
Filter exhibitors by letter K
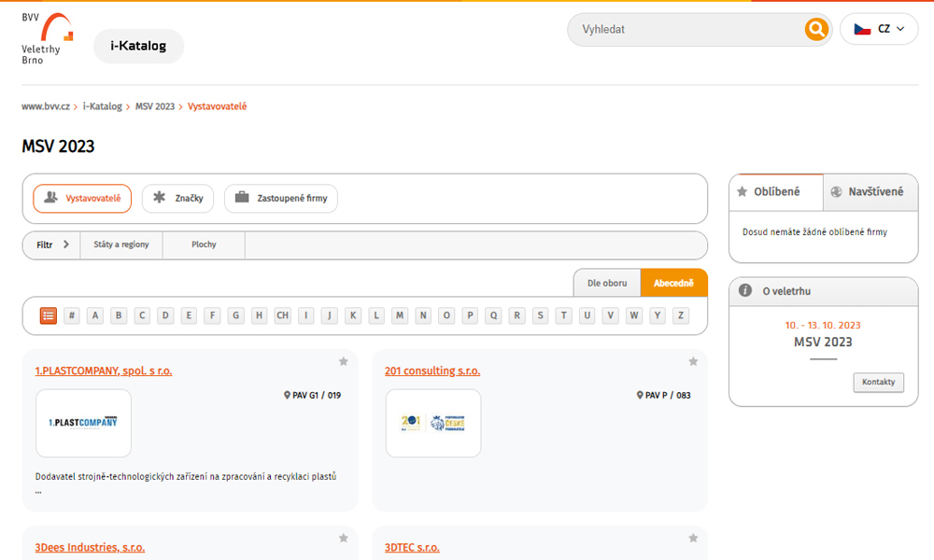click(353, 315)
